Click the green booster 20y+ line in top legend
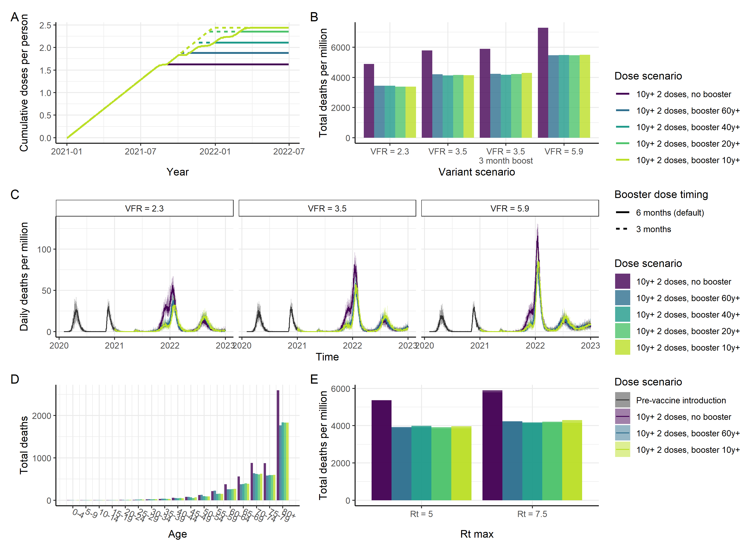 click(622, 143)
